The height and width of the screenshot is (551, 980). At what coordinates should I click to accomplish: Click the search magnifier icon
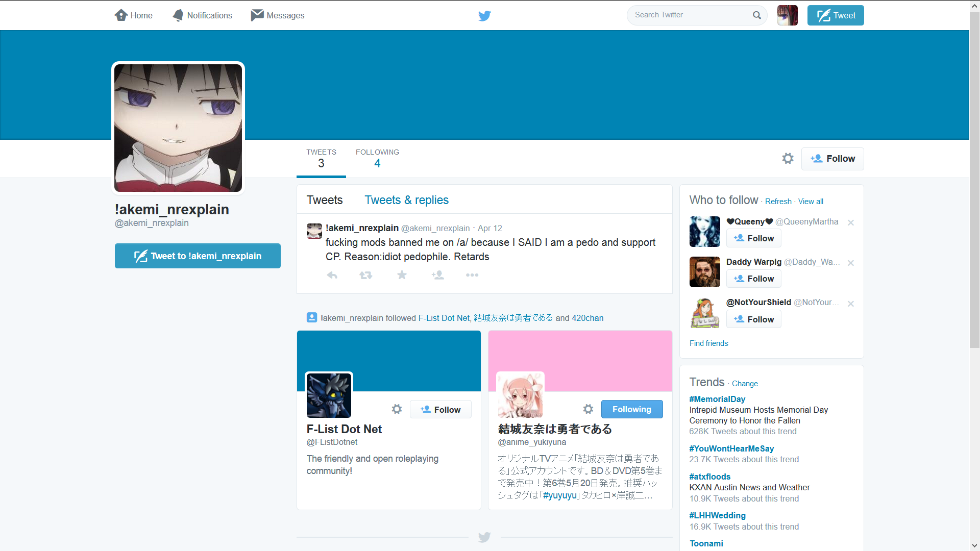(756, 15)
